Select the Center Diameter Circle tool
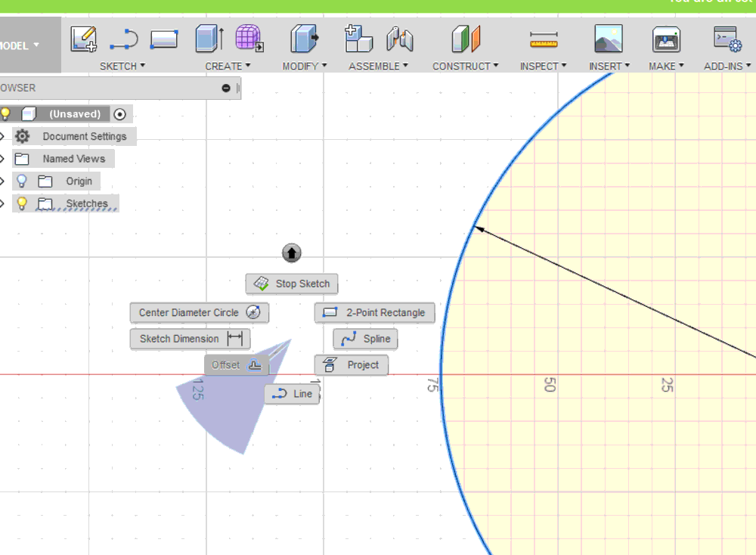This screenshot has height=555, width=756. coord(199,312)
